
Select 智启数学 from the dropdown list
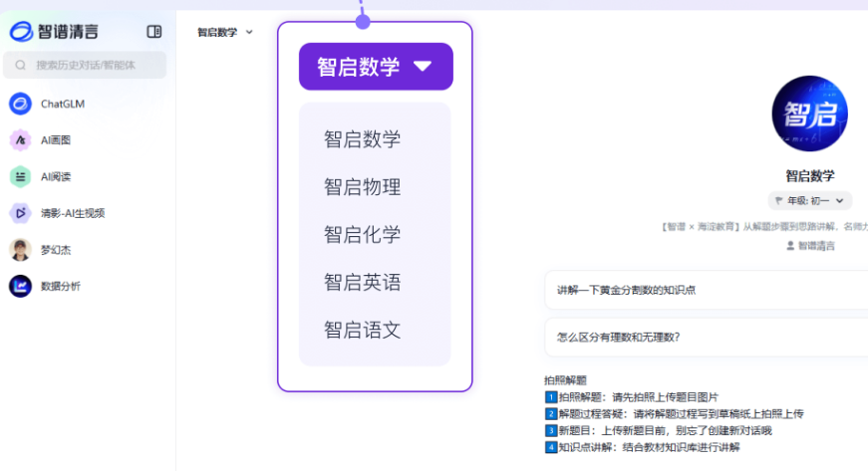(x=362, y=139)
